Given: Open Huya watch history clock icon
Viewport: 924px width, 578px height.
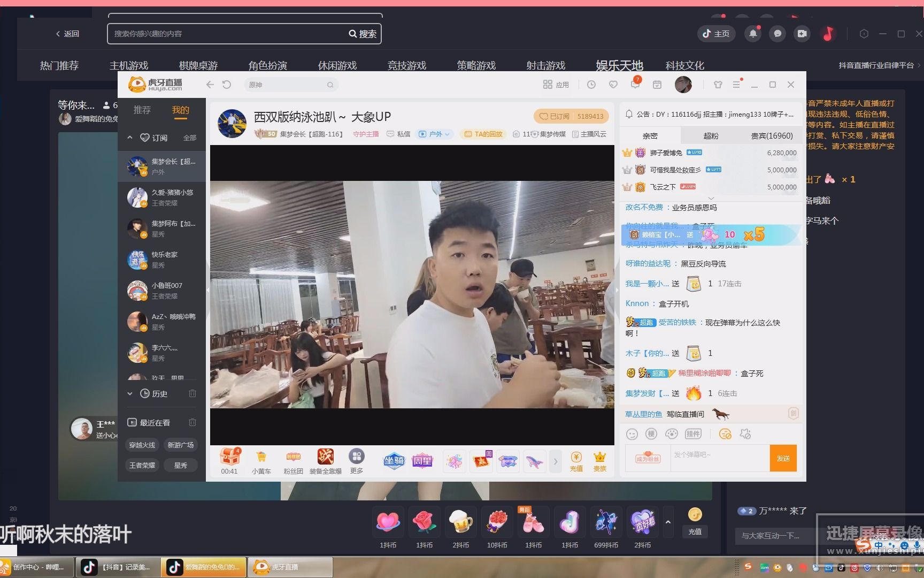Looking at the screenshot, I should click(x=591, y=85).
